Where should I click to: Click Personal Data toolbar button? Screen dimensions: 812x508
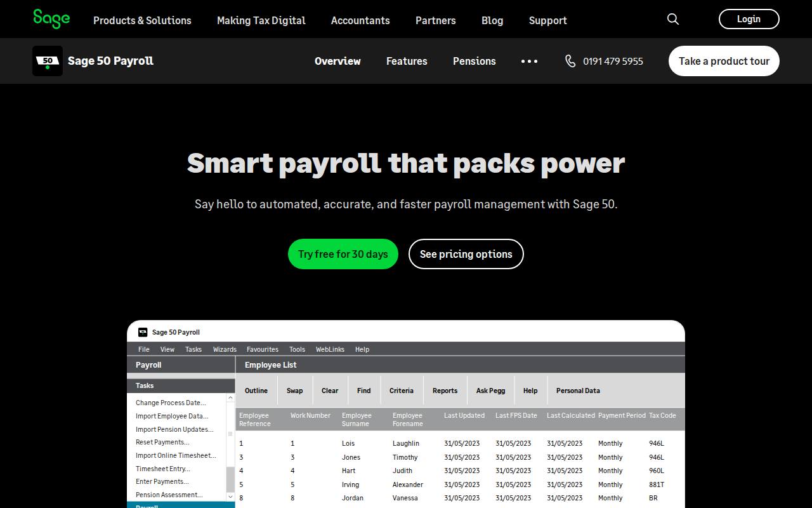578,391
